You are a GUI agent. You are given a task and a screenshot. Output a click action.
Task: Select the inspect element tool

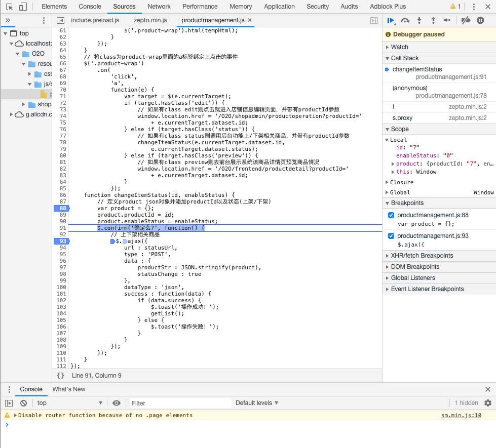tap(9, 7)
